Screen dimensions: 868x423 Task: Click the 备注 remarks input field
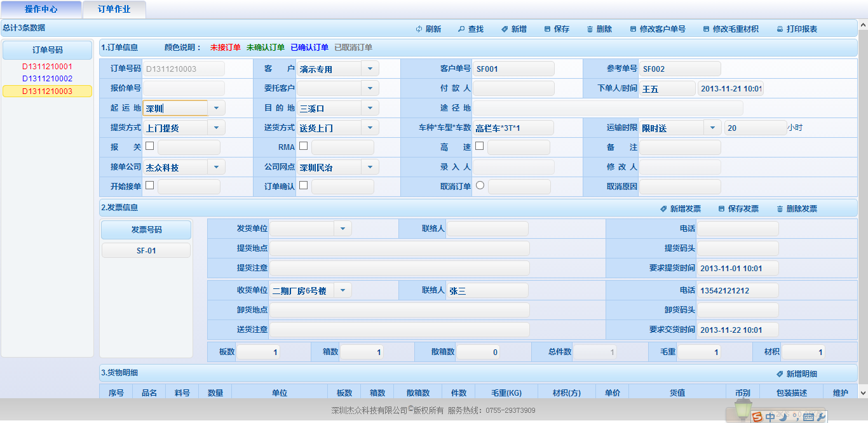tap(679, 147)
